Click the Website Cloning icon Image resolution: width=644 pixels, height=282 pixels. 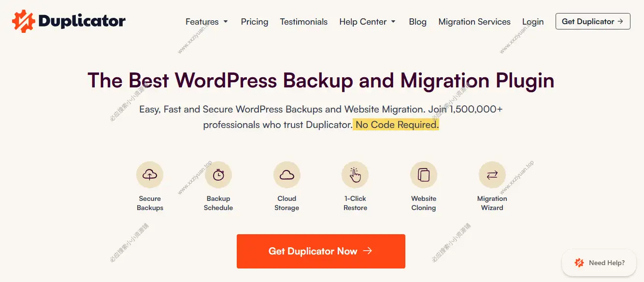tap(424, 175)
